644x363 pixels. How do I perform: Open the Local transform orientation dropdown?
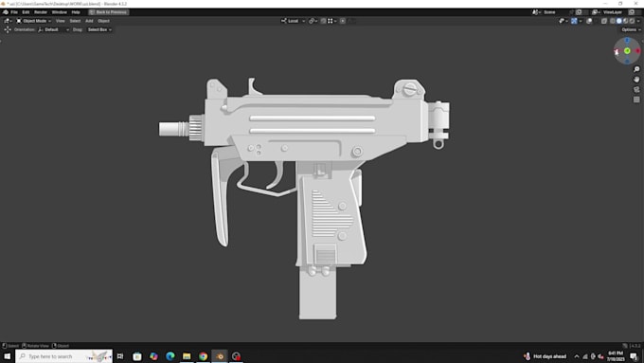pos(294,21)
